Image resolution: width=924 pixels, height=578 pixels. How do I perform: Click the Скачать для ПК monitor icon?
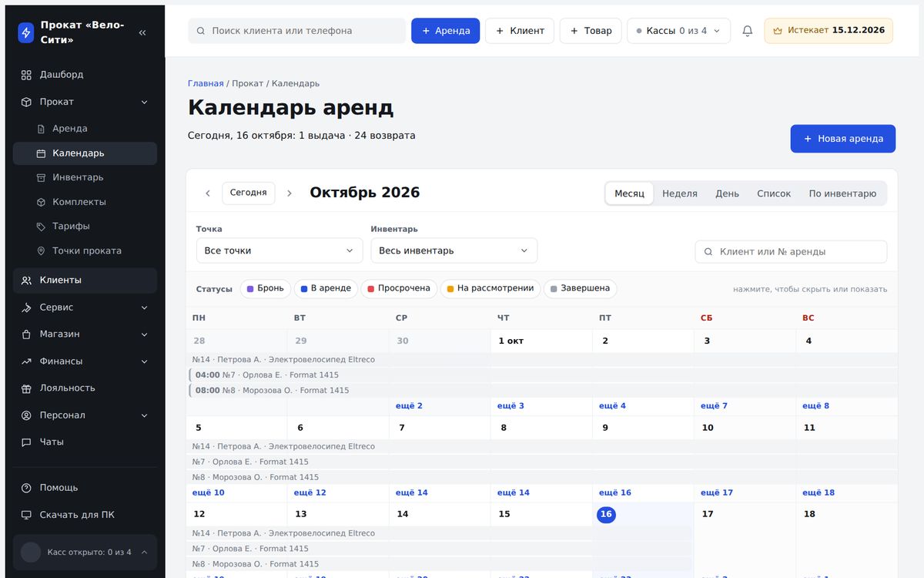click(26, 515)
